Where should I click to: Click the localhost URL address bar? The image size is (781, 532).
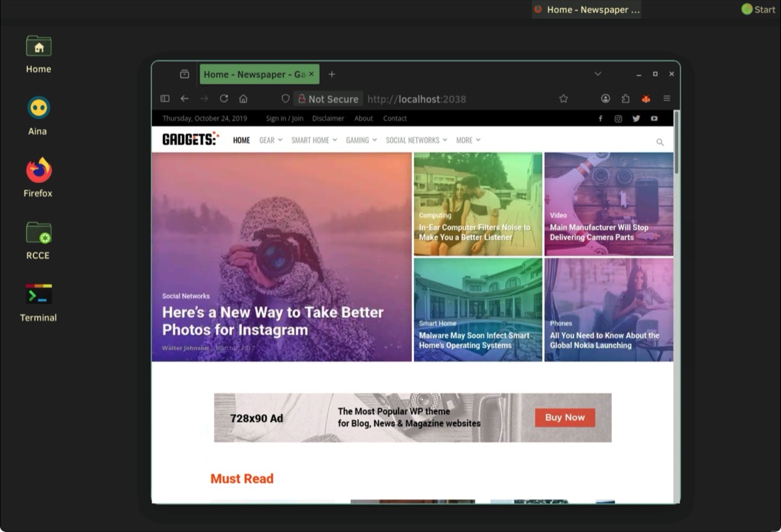click(x=456, y=99)
